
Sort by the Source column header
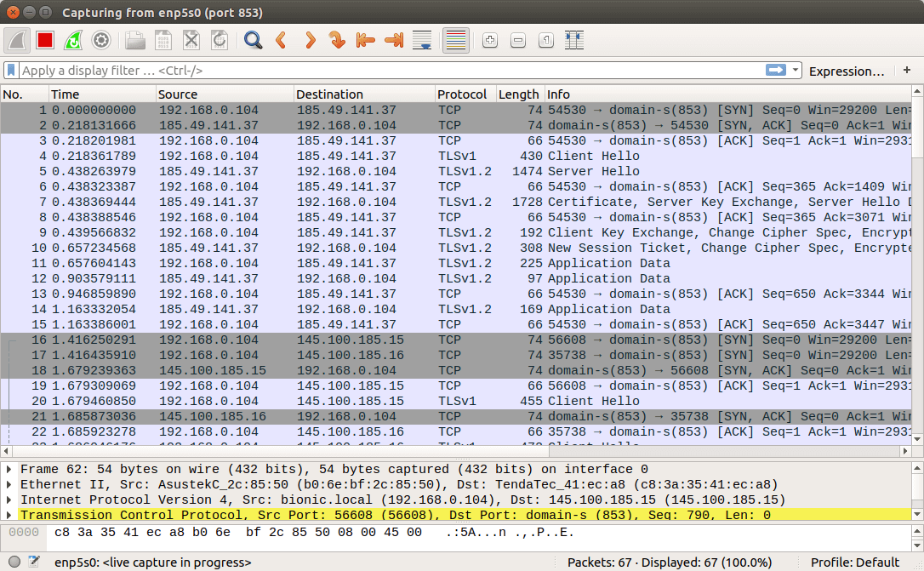(x=225, y=94)
